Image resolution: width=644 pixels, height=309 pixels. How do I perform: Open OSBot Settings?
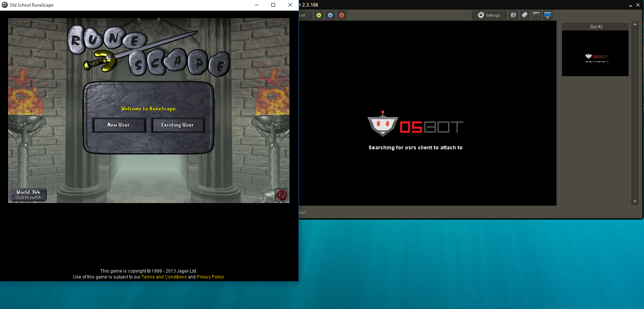pyautogui.click(x=489, y=15)
